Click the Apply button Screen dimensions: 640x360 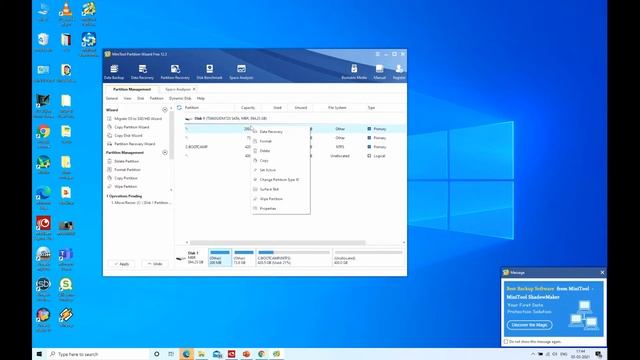coord(122,264)
